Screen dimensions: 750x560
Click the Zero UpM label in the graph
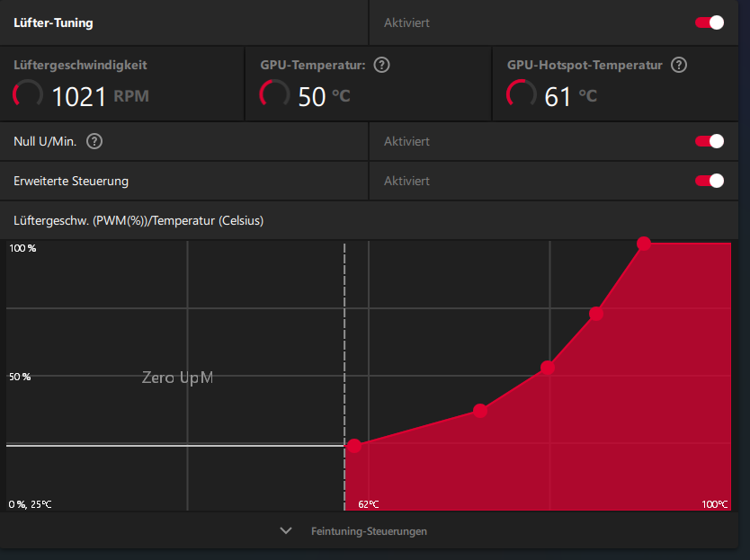point(177,378)
